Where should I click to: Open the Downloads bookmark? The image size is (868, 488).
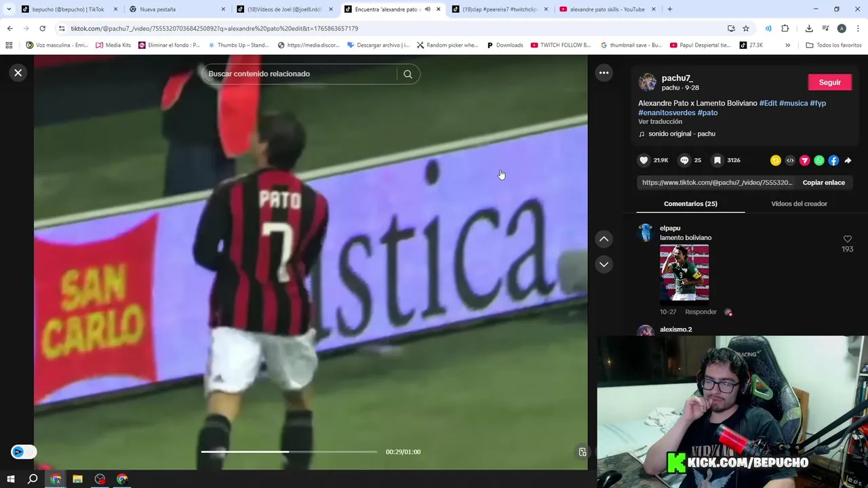pyautogui.click(x=505, y=45)
